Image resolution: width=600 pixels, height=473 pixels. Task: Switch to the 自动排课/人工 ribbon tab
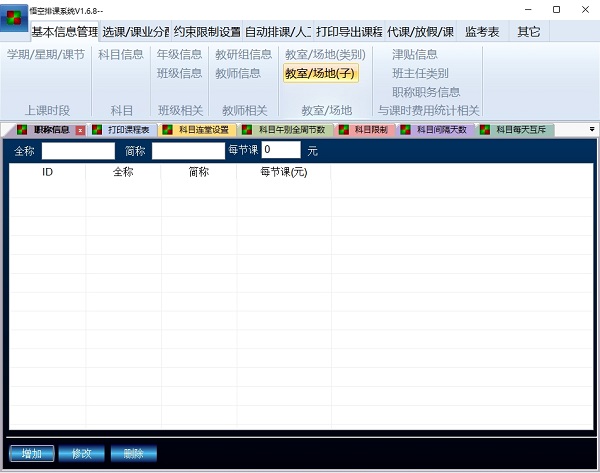(278, 32)
